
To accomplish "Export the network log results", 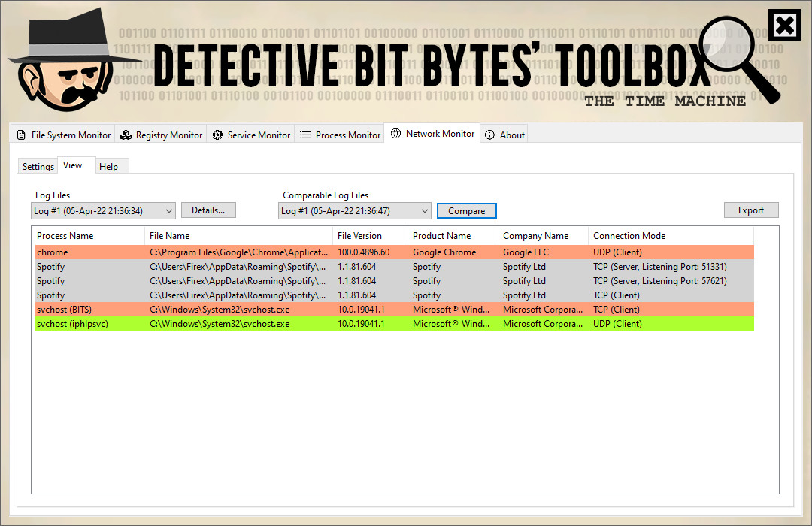I will click(750, 210).
